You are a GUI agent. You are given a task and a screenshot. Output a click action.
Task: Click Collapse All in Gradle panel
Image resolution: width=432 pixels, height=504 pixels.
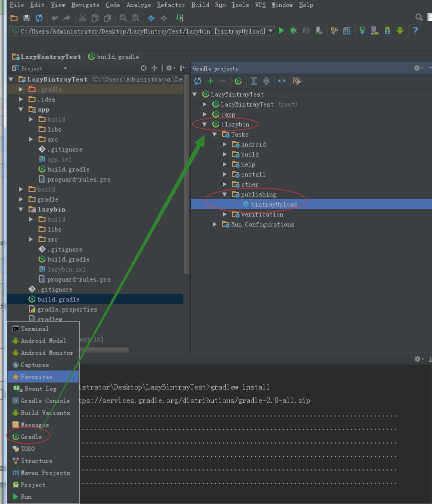(x=266, y=81)
